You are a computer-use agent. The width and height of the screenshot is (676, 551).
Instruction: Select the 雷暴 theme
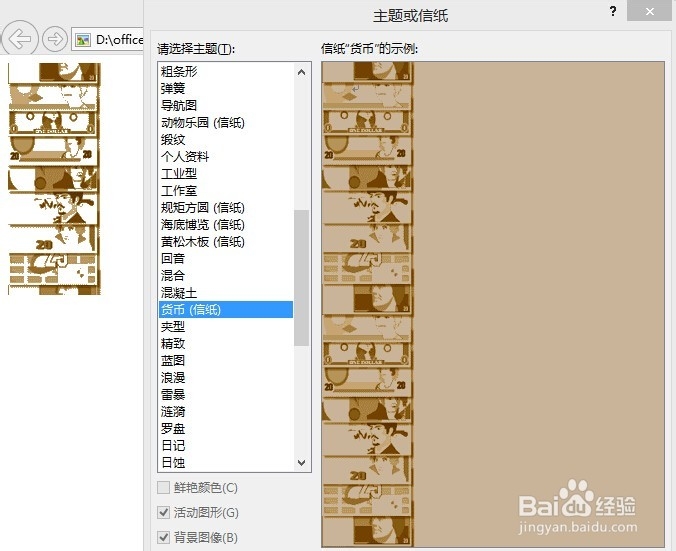(x=226, y=394)
